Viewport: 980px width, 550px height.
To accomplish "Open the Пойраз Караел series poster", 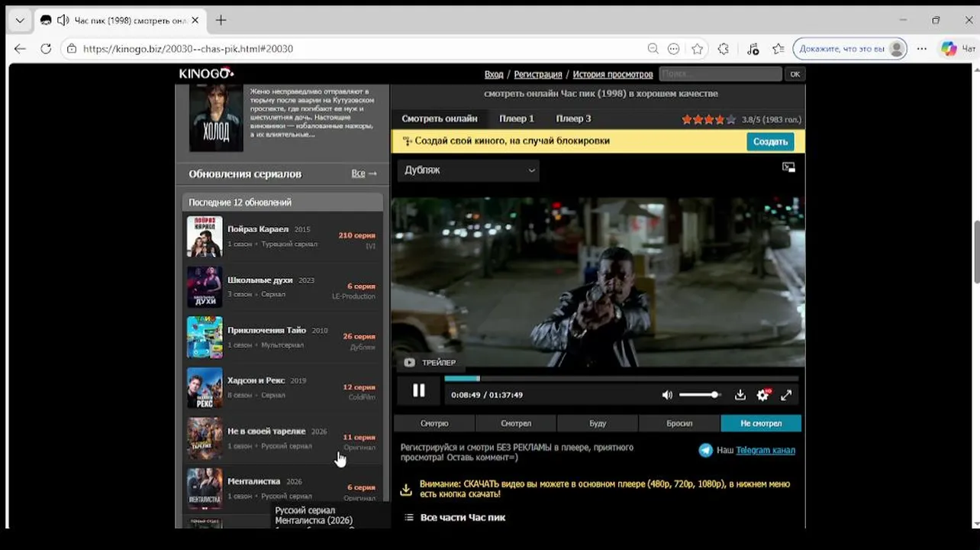I will (205, 236).
